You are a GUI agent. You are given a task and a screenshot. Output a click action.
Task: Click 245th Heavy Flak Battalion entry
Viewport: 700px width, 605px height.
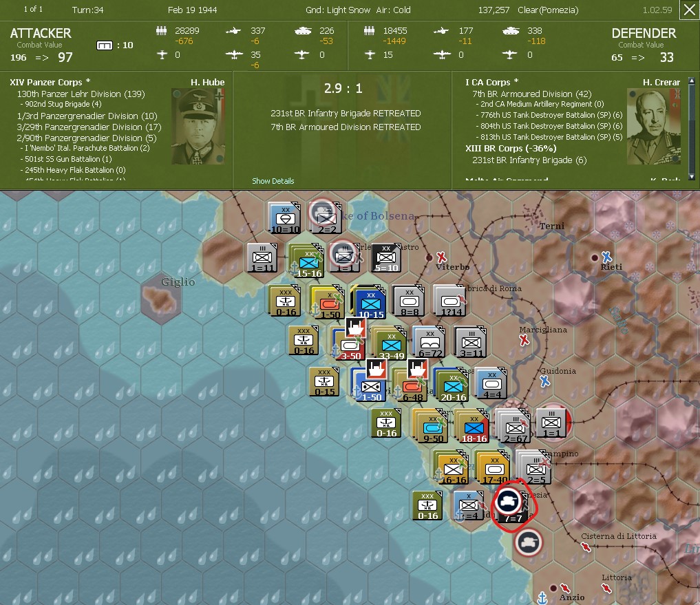(x=73, y=170)
